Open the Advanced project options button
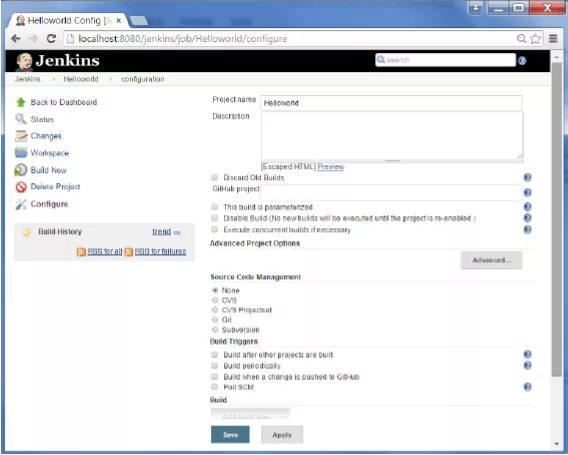The height and width of the screenshot is (455, 568). tap(492, 260)
